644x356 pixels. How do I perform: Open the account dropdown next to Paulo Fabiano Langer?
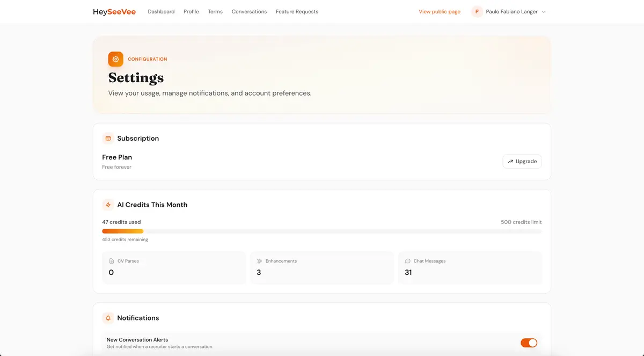coord(543,11)
